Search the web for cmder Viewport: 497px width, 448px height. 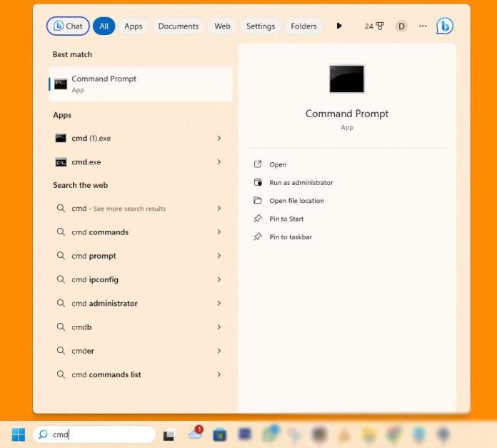pyautogui.click(x=141, y=351)
